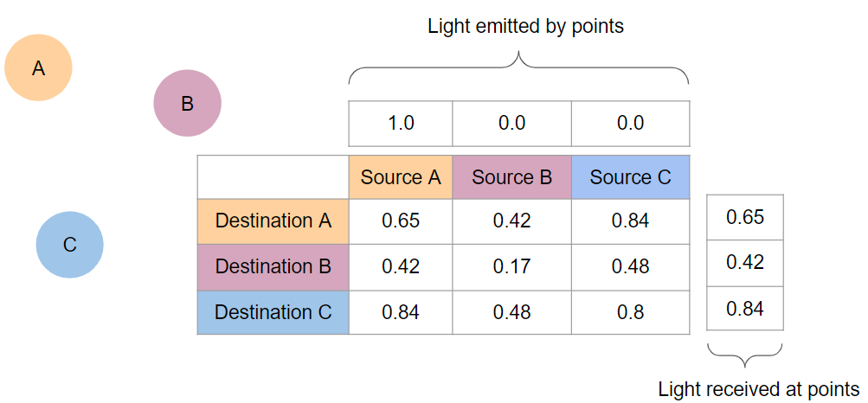This screenshot has width=868, height=403.
Task: Select the Destination A, Source A cell
Action: click(401, 221)
